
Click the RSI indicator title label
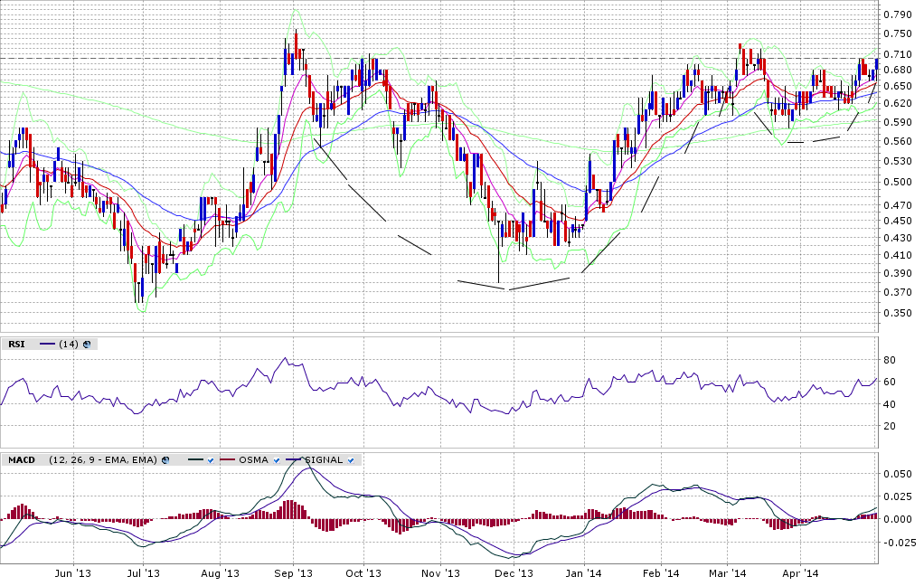(x=16, y=345)
